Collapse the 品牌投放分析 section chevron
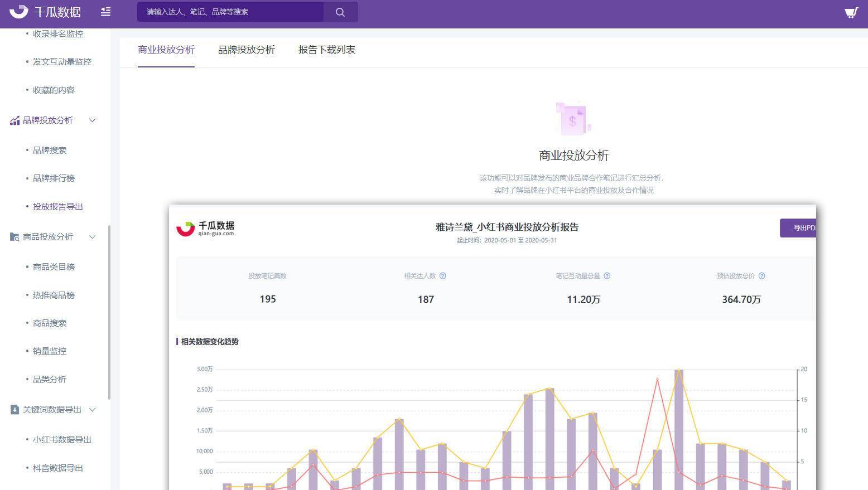 click(x=93, y=120)
